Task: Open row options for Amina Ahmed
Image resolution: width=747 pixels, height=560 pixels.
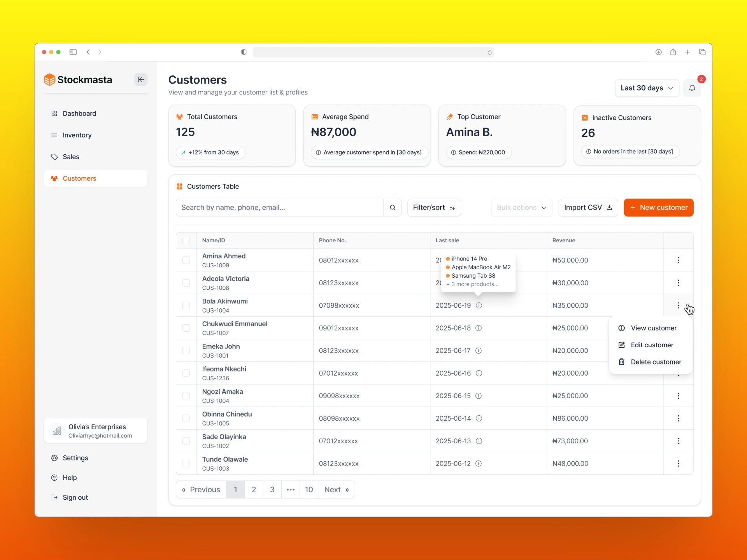Action: click(x=678, y=260)
